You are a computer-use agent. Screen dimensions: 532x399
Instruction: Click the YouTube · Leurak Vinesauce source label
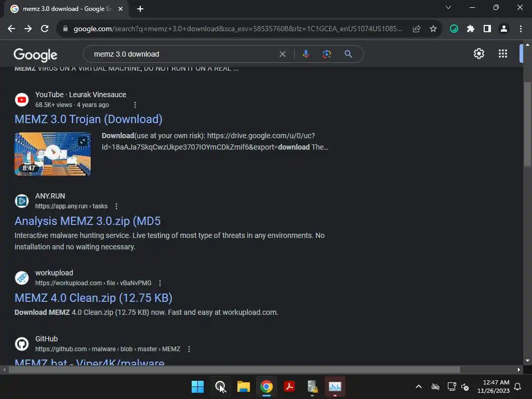coord(81,95)
